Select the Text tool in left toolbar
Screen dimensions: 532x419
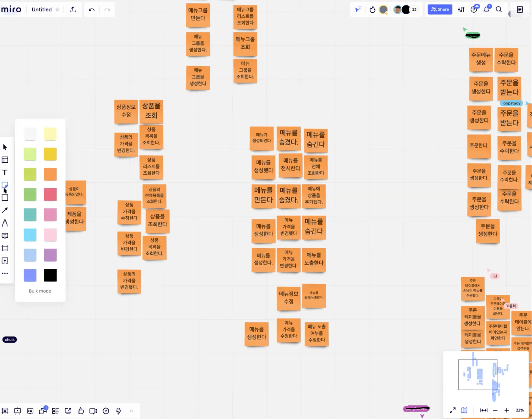coord(5,172)
